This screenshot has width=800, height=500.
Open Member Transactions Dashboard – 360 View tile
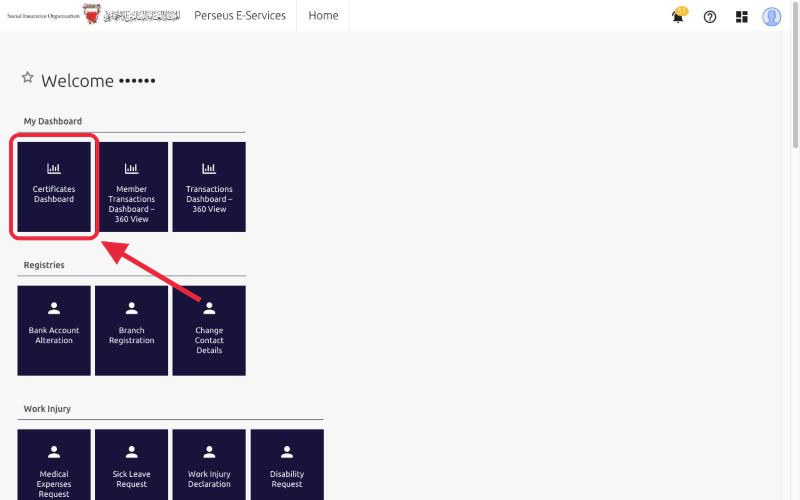pos(132,187)
